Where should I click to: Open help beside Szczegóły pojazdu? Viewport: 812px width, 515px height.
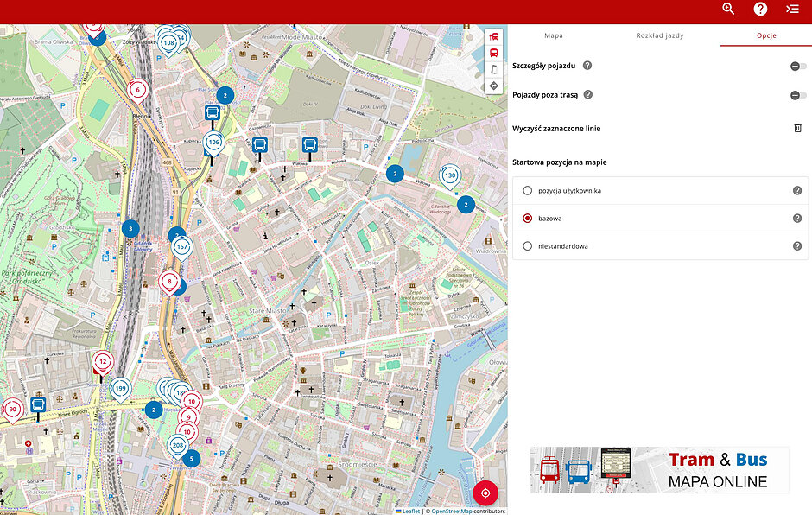(587, 64)
